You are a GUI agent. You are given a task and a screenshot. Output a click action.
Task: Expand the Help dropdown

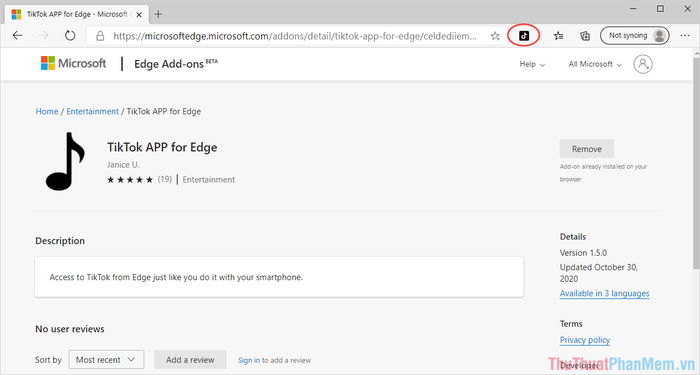click(x=532, y=64)
